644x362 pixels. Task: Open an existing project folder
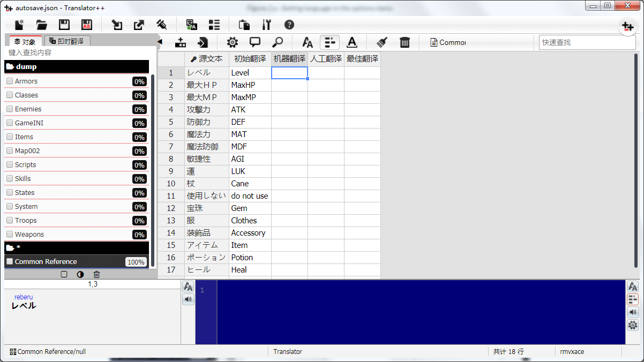point(42,25)
